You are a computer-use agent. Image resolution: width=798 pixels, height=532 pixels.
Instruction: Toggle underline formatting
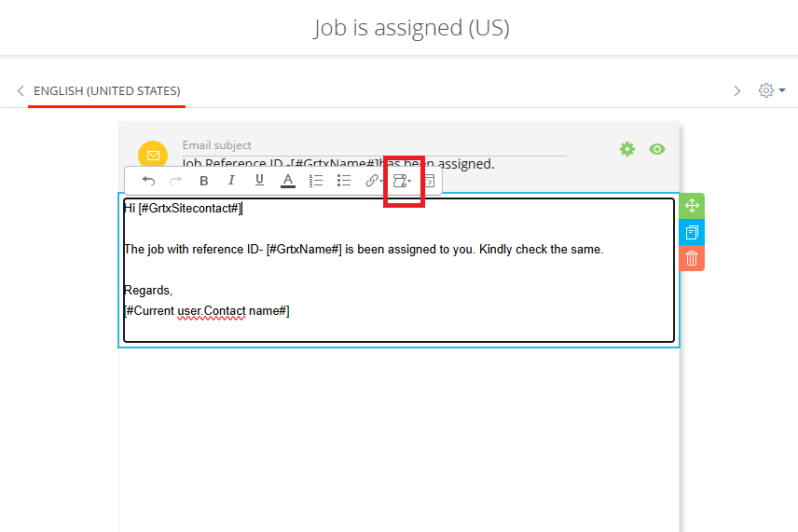click(259, 181)
